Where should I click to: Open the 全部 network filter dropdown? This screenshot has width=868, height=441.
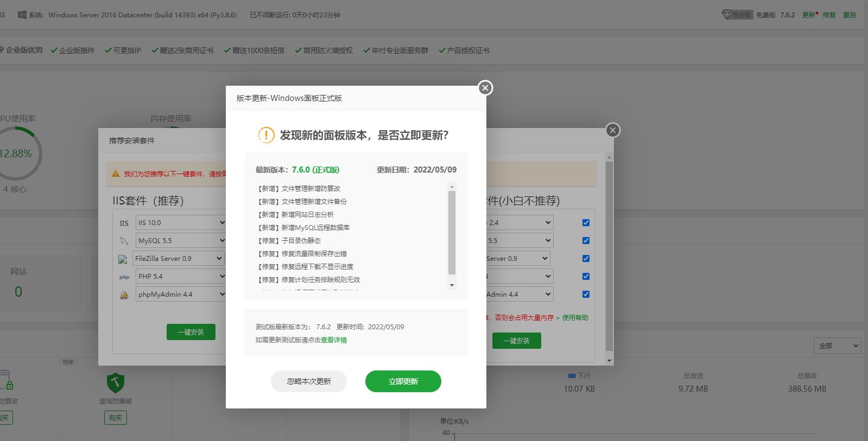tap(837, 346)
